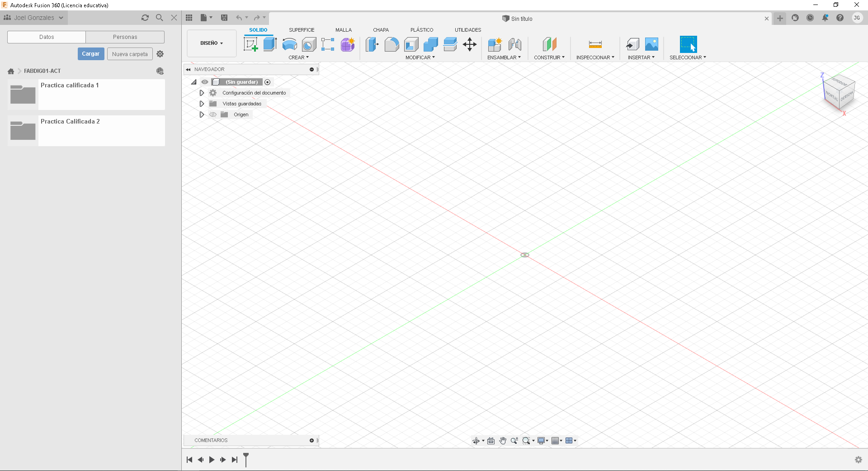This screenshot has width=868, height=471.
Task: Show the data panel grid icon
Action: pyautogui.click(x=189, y=18)
